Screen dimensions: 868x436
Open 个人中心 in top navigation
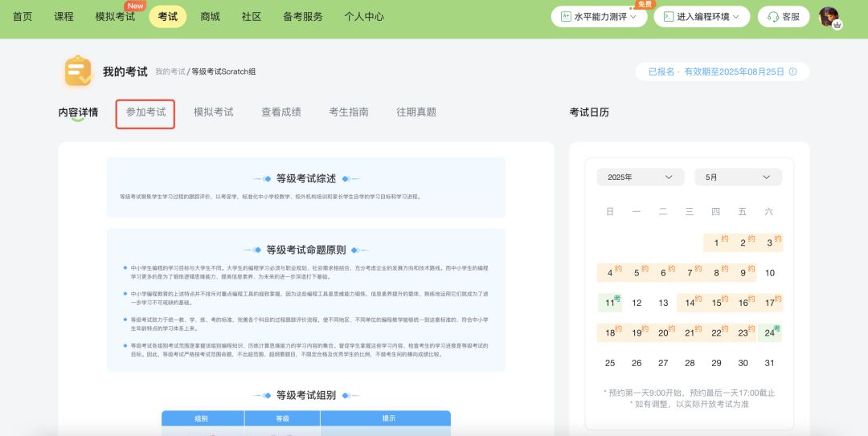[363, 17]
